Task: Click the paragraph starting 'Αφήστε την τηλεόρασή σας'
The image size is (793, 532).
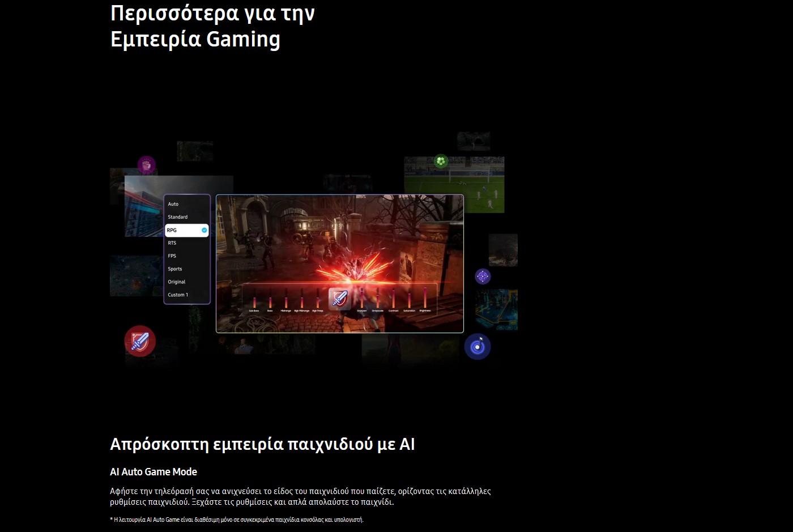Action: point(300,496)
